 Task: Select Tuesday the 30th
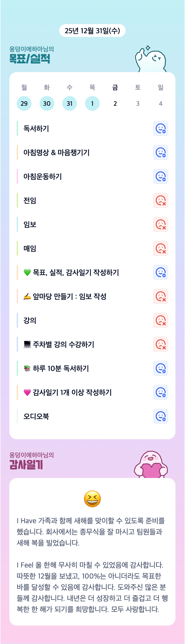pos(47,104)
